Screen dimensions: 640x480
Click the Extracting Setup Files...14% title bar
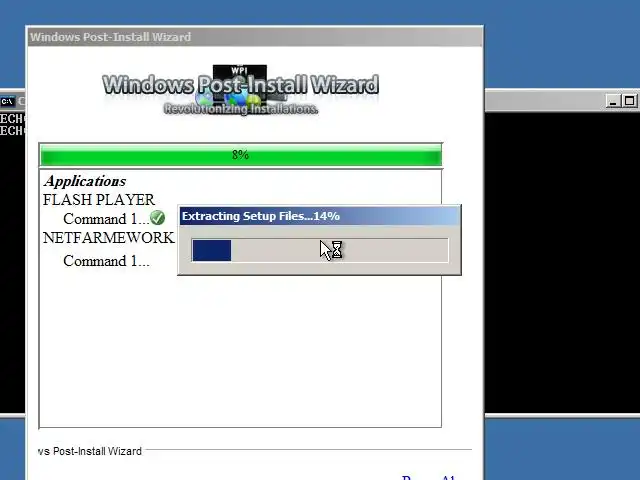320,216
